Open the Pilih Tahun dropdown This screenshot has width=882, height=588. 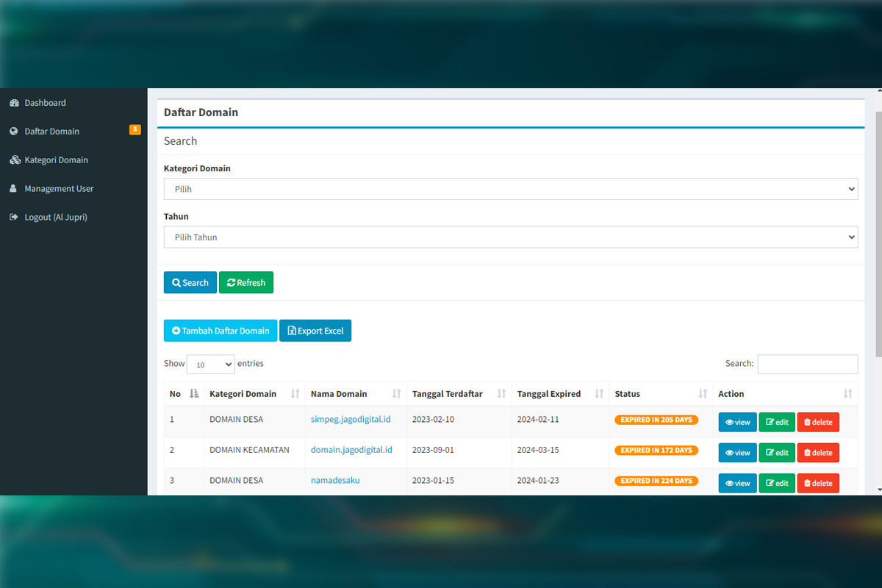point(510,237)
